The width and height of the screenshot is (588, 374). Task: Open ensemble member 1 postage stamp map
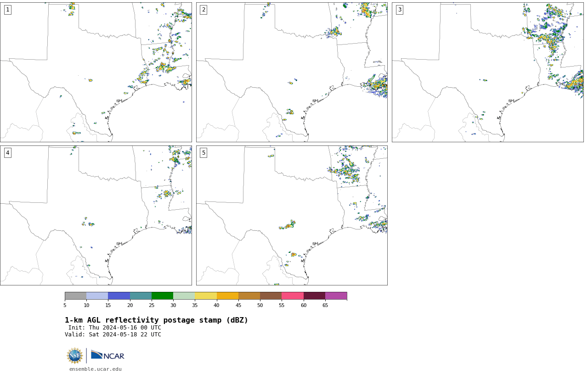click(x=96, y=72)
